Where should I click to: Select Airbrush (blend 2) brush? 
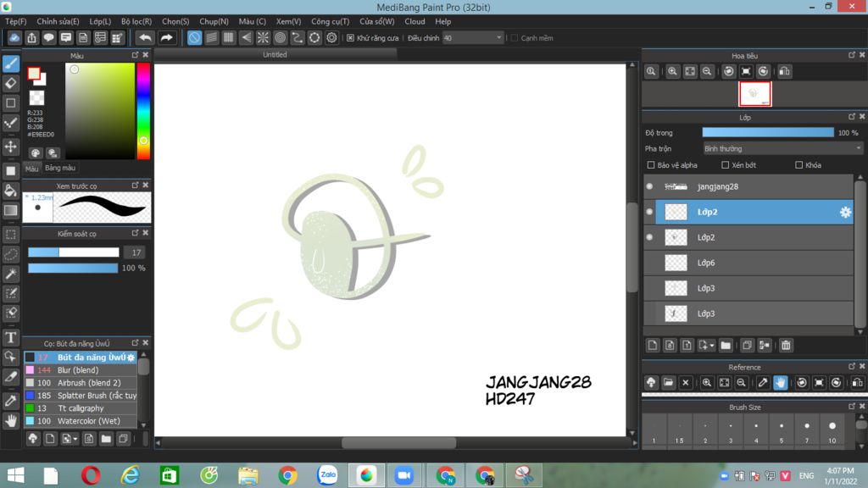point(81,383)
